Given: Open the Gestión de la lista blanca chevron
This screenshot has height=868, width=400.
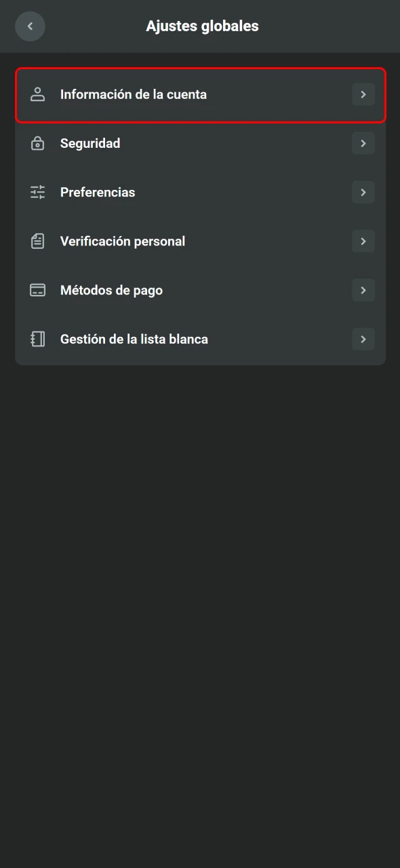Looking at the screenshot, I should click(363, 338).
